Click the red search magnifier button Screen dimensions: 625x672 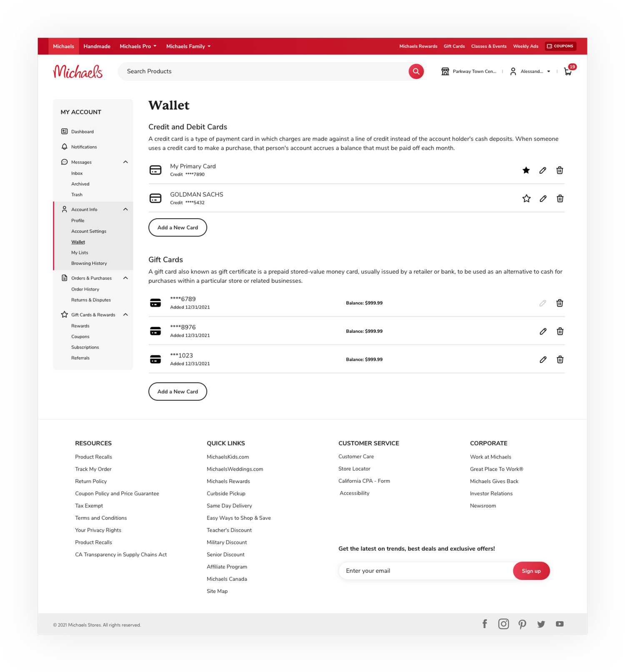(x=416, y=71)
